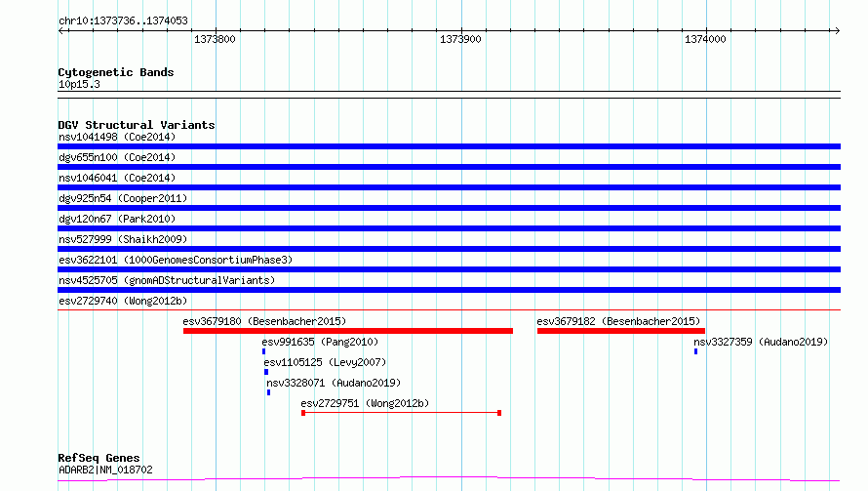Screen dimensions: 868x491
Task: Click the blue bar for dgv925n54
Action: coord(449,208)
